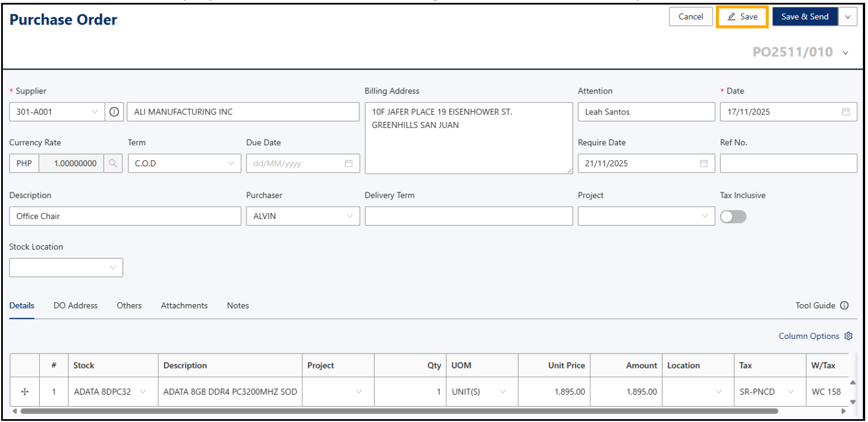The width and height of the screenshot is (868, 422).
Task: Switch to the Notes tab
Action: 238,306
